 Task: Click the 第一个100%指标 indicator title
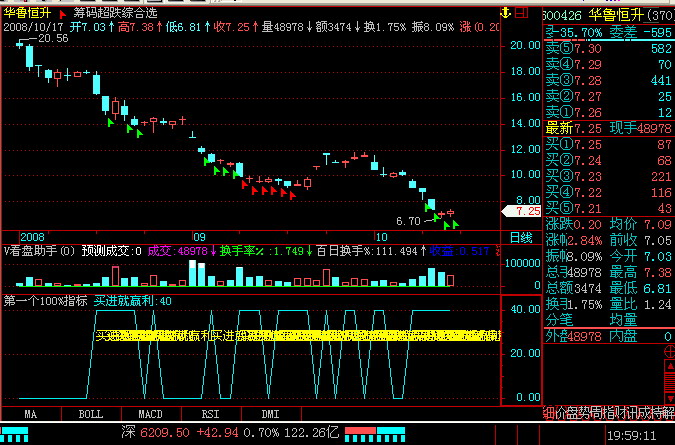tap(45, 301)
